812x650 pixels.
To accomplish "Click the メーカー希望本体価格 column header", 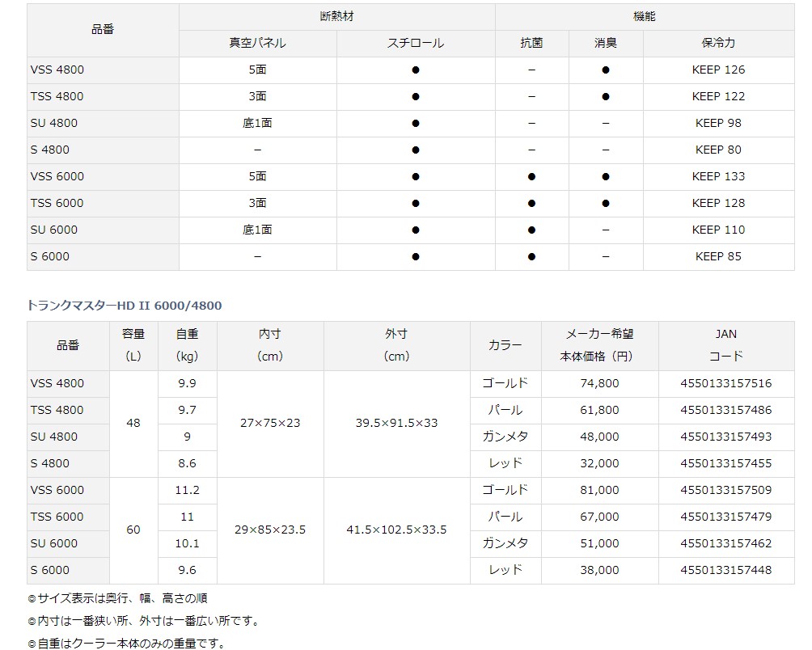I will pyautogui.click(x=599, y=346).
